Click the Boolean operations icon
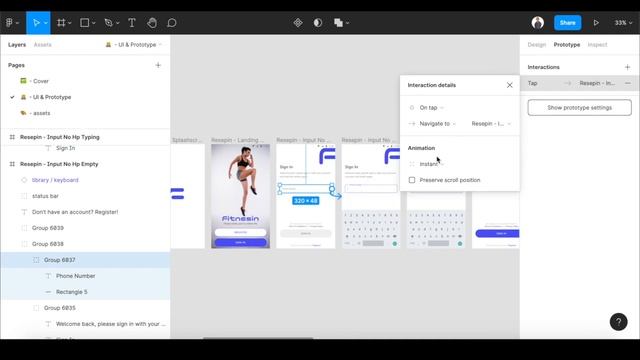 (x=338, y=23)
